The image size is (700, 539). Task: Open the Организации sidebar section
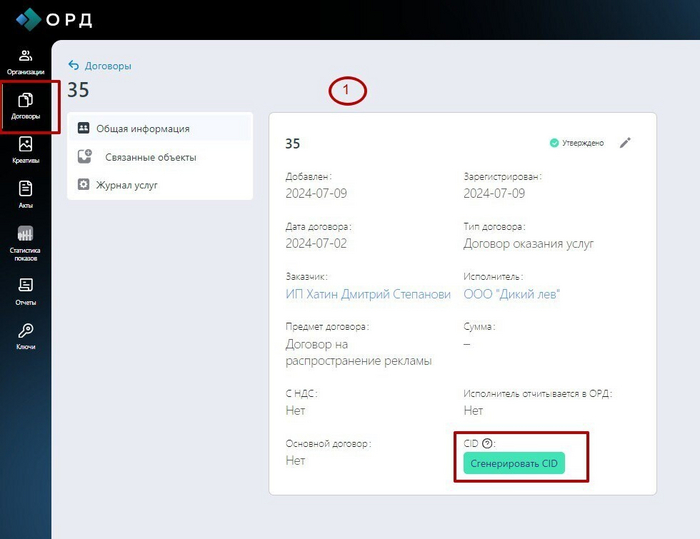pos(25,62)
